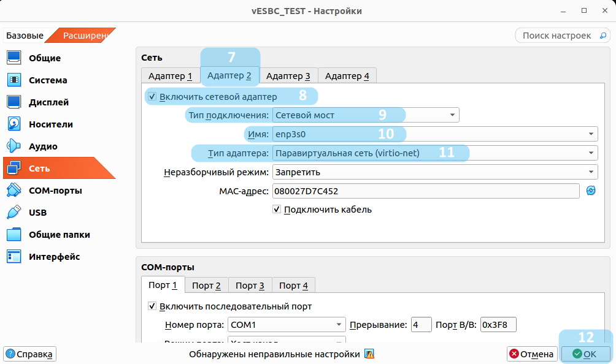This screenshot has width=616, height=364.
Task: Click the Отмена button
Action: pos(532,354)
